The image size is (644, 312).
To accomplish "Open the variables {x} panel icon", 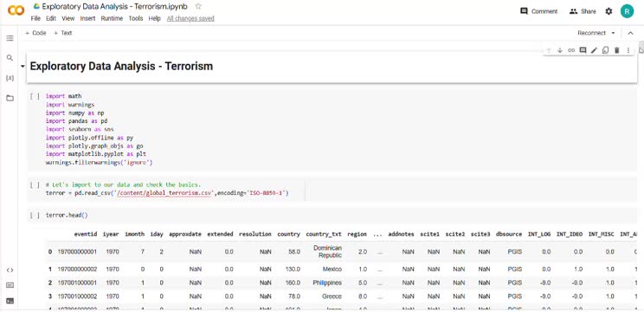I will (10, 78).
